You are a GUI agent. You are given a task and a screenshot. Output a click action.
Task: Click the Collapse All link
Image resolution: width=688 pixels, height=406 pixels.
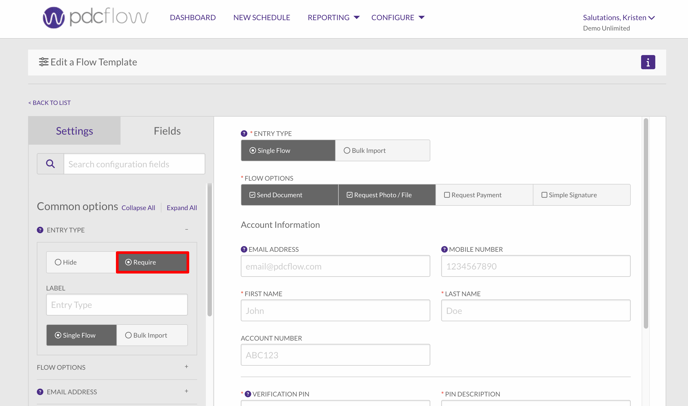(138, 208)
